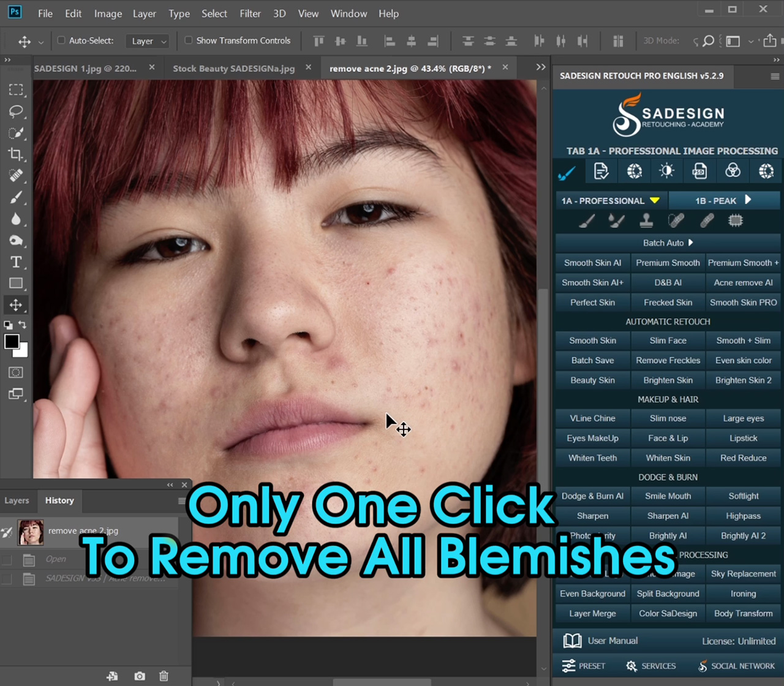Create new snapshot with camera icon
784x686 pixels.
pyautogui.click(x=140, y=676)
